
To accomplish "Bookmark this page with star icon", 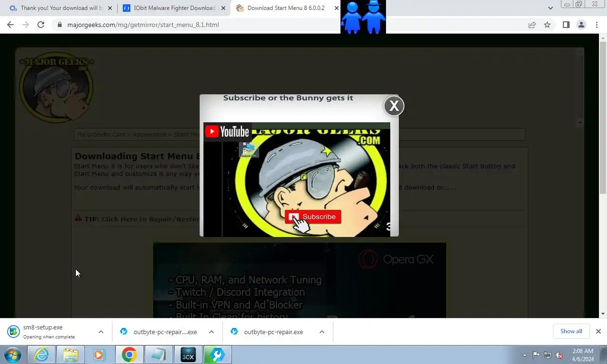I will pyautogui.click(x=547, y=25).
